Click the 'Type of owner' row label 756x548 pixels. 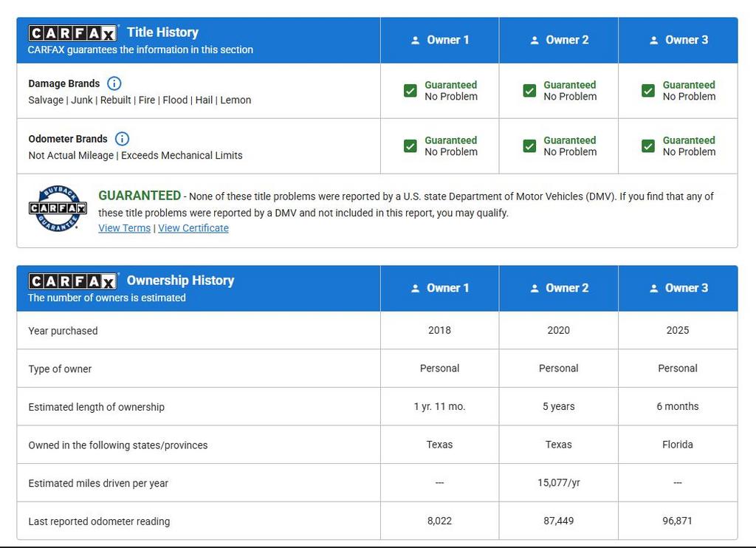(60, 369)
